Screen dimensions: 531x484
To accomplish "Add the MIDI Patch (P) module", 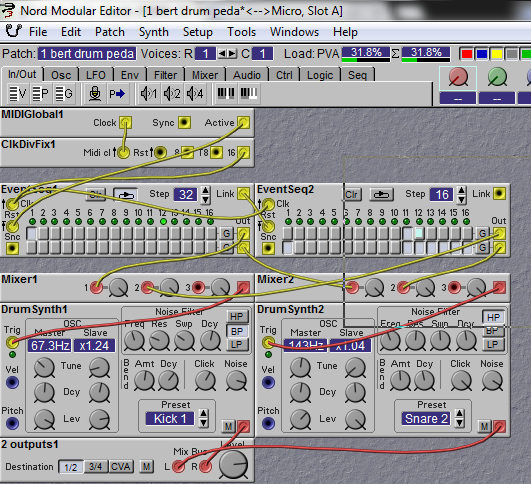I will (40, 93).
